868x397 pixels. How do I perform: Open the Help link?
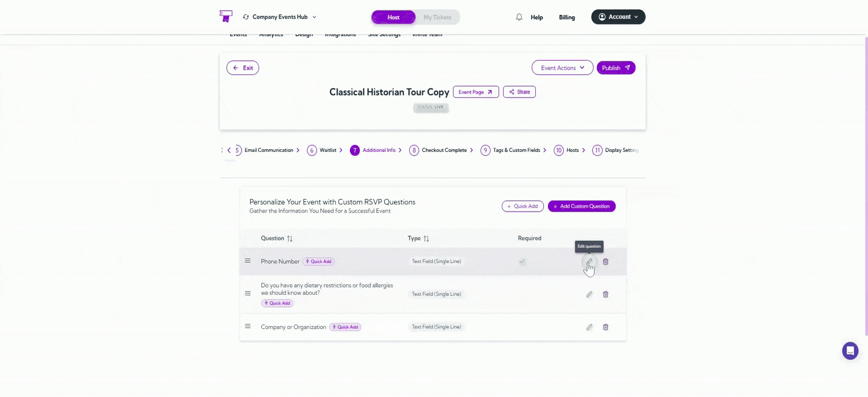(537, 17)
